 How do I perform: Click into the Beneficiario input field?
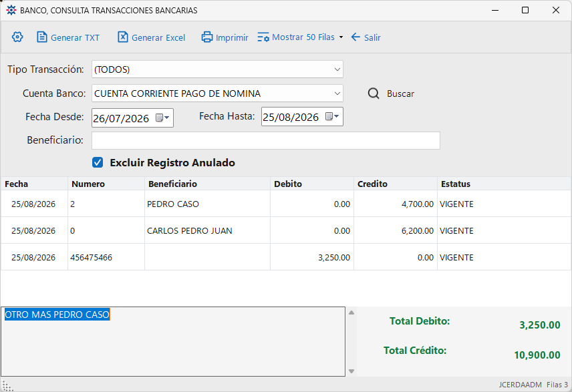265,140
